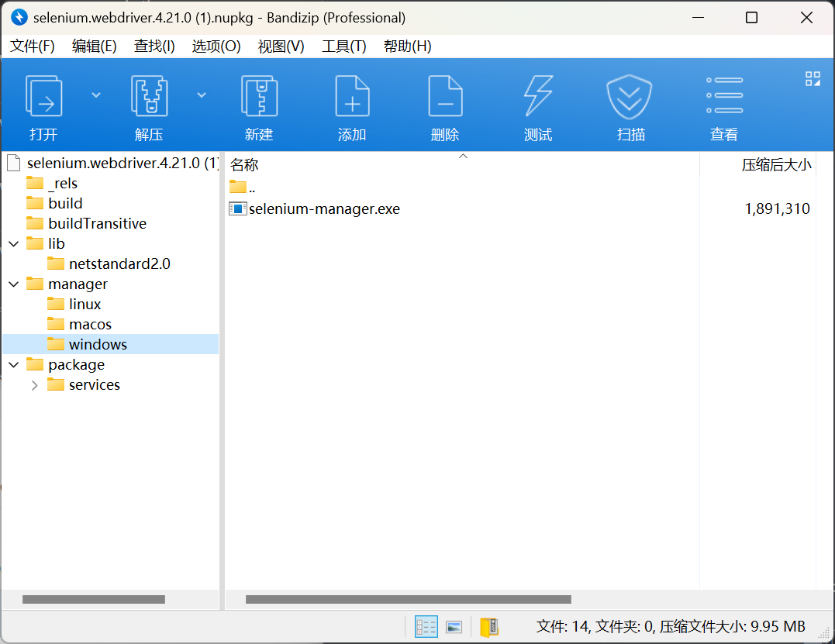This screenshot has width=835, height=644.
Task: Click the Add files (添加) icon
Action: tap(352, 96)
